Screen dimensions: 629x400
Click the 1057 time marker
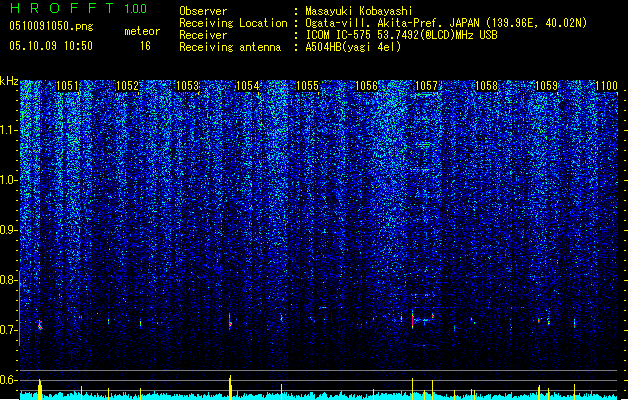click(x=426, y=86)
